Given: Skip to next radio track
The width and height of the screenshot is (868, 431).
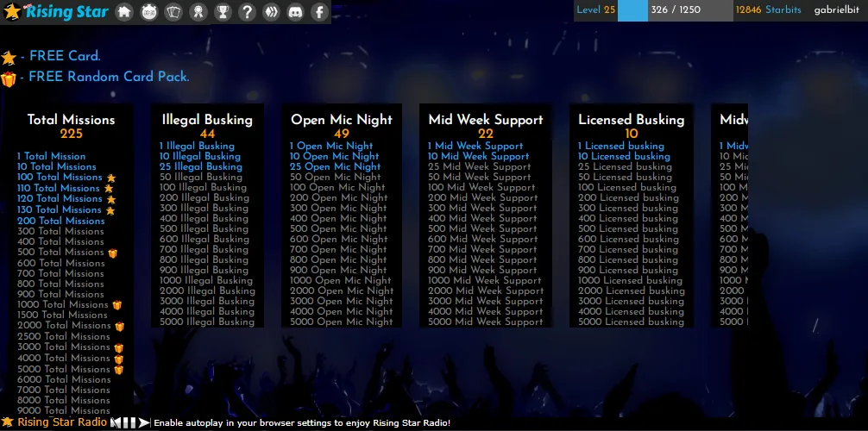Looking at the screenshot, I should (x=144, y=422).
